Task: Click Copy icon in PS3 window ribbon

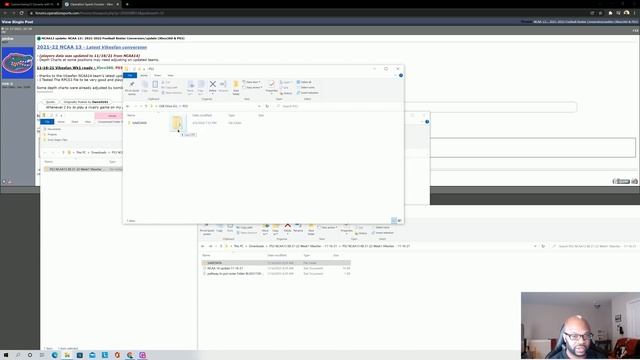Action: 145,86
